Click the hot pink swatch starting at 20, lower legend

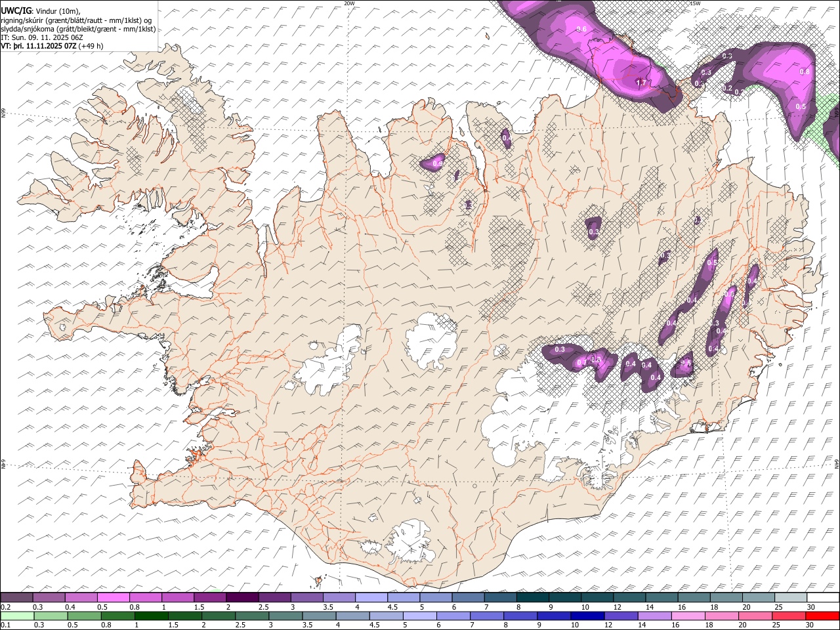755,616
